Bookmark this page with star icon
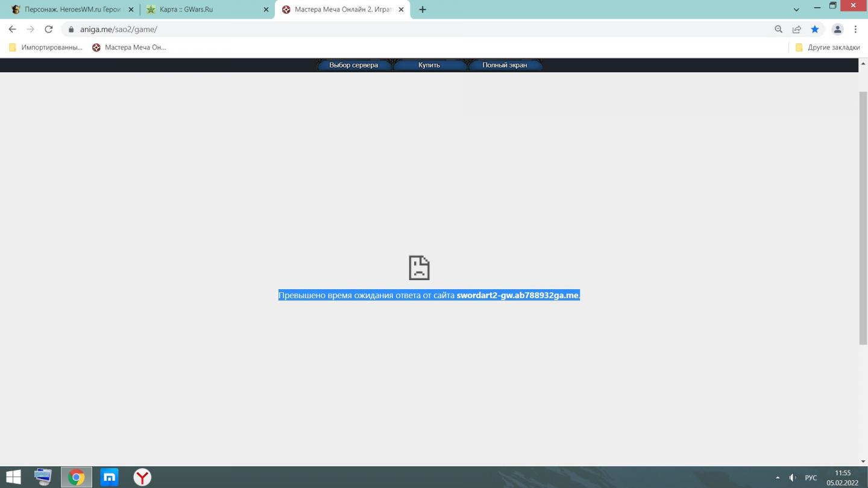 [x=815, y=29]
